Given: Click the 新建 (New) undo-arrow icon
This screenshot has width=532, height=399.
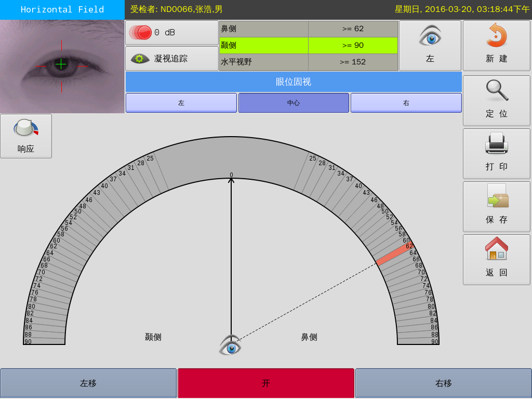Looking at the screenshot, I should (496, 36).
